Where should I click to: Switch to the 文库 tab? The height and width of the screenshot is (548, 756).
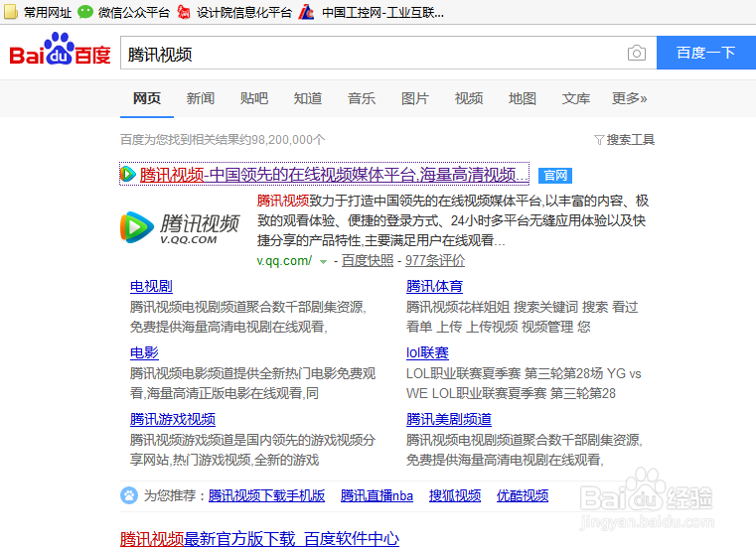click(575, 98)
